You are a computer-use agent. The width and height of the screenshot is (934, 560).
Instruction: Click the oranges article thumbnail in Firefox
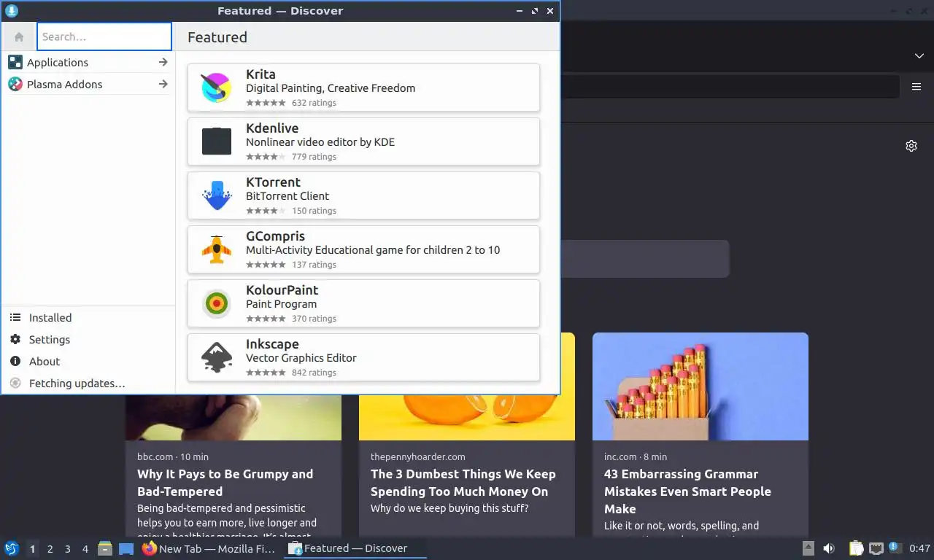467,417
